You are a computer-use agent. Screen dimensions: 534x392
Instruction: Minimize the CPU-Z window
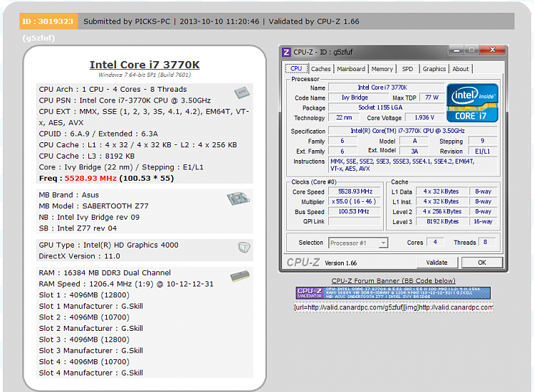tap(457, 51)
